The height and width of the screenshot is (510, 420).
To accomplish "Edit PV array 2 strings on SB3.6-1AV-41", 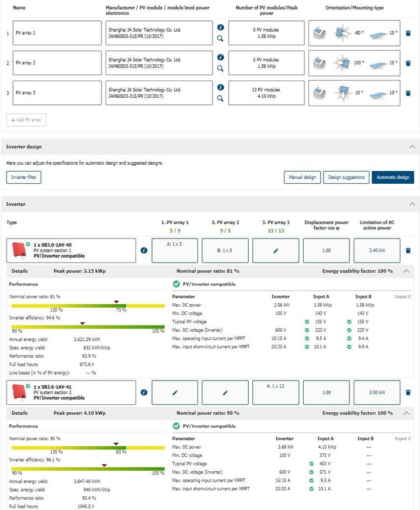I will pos(225,392).
